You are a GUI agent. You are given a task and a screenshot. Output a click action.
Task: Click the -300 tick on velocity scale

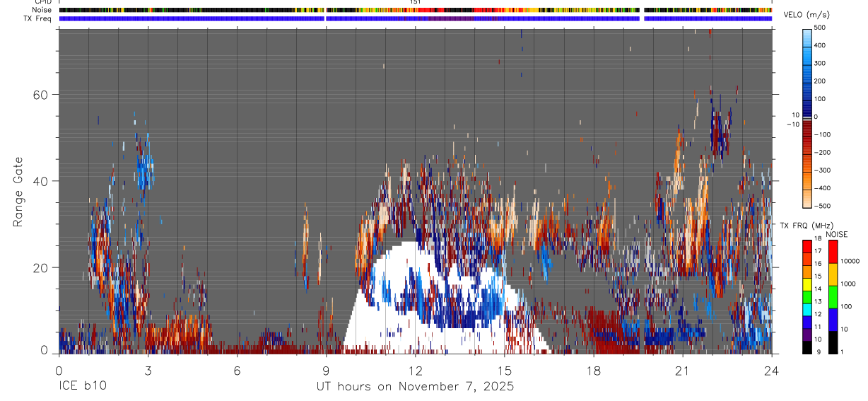click(822, 170)
